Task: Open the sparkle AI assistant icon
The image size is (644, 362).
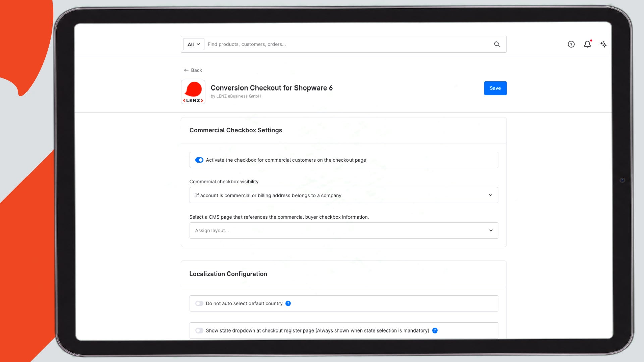Action: pos(603,44)
